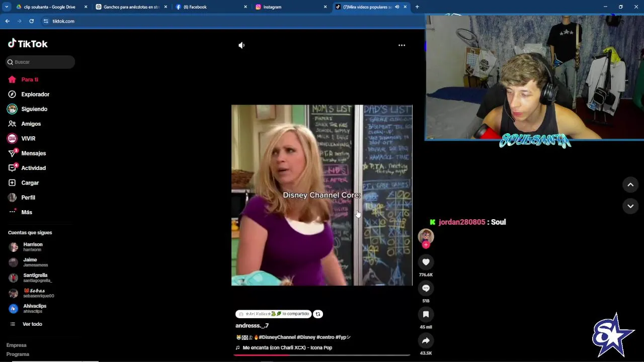Share the video with the arrow icon
Viewport: 644px width, 362px height.
tap(426, 340)
